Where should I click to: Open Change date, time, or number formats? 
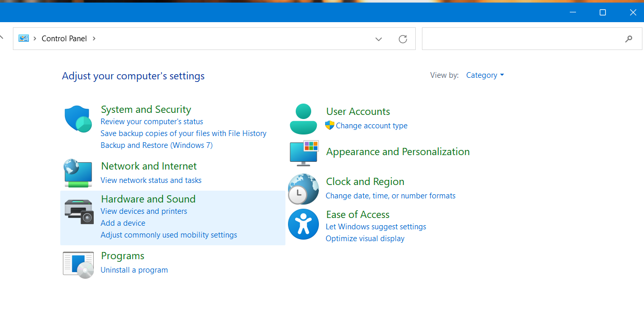pyautogui.click(x=391, y=196)
